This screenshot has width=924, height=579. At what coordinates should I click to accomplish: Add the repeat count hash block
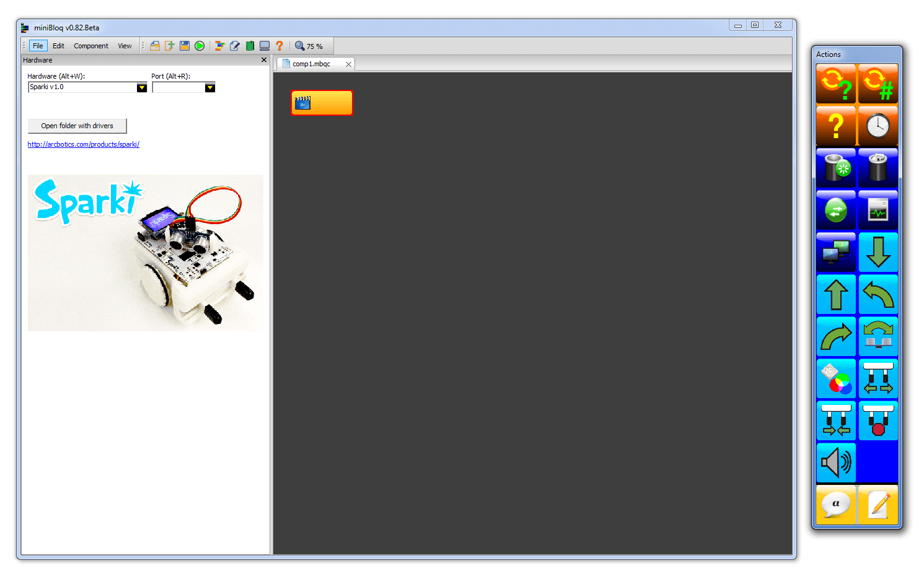click(x=878, y=84)
